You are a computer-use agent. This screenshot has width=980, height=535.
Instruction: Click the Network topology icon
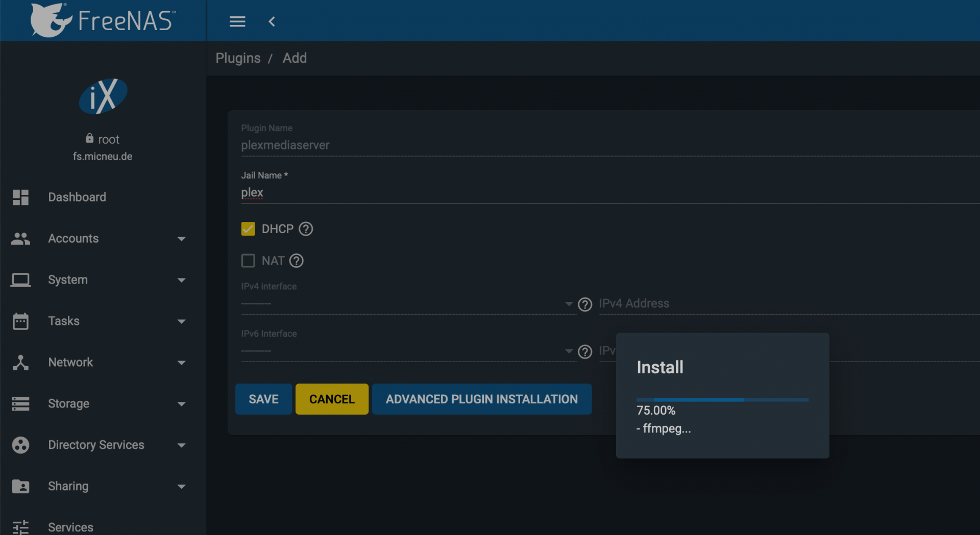20,362
